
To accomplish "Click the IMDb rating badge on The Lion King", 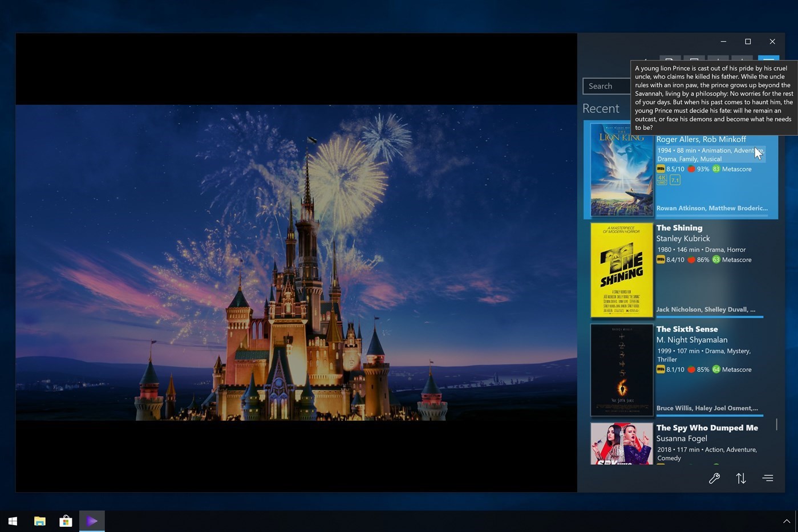I will click(x=661, y=169).
